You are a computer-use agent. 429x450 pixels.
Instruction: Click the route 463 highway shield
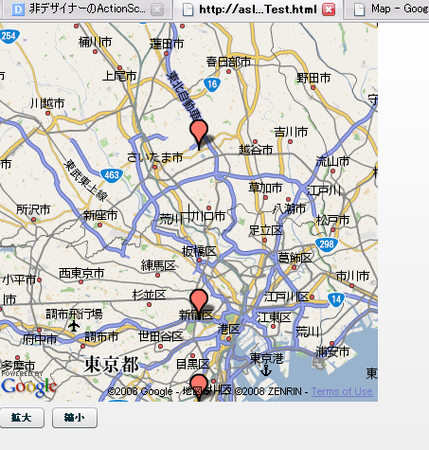point(112,175)
